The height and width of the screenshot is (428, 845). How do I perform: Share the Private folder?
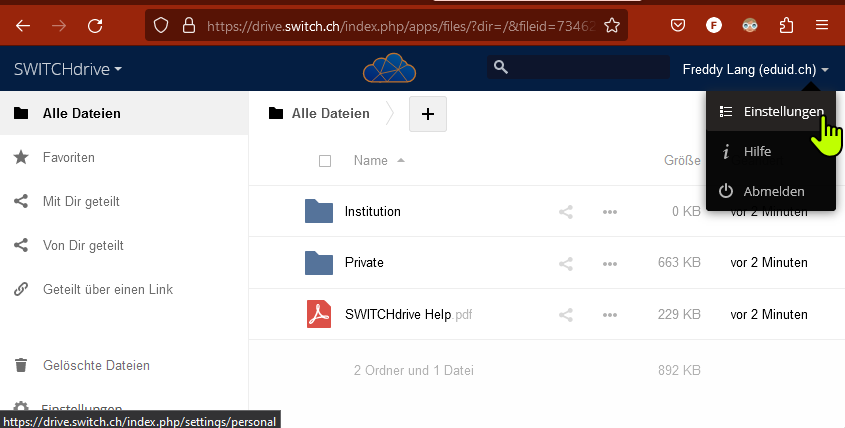point(566,264)
